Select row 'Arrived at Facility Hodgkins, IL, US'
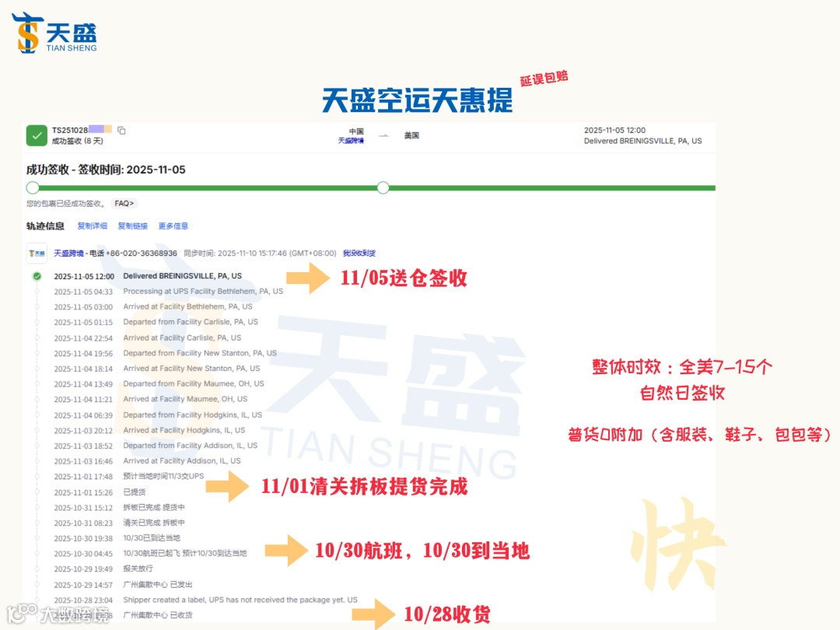Viewport: 840px width, 630px height. coord(149,430)
